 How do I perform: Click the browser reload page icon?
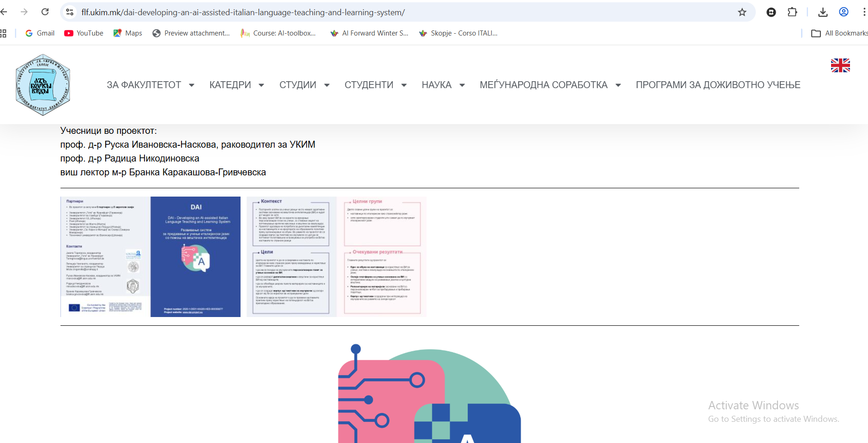[x=45, y=12]
